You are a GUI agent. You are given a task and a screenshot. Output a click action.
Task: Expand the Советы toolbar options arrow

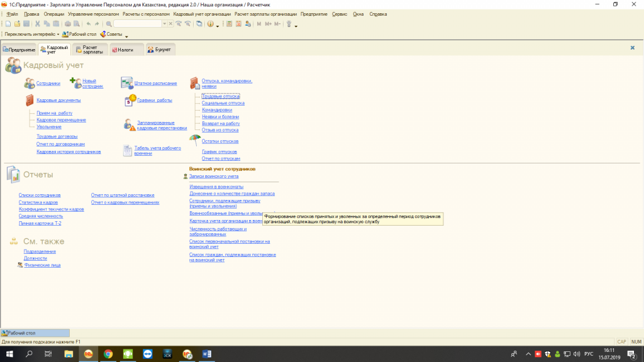126,35
